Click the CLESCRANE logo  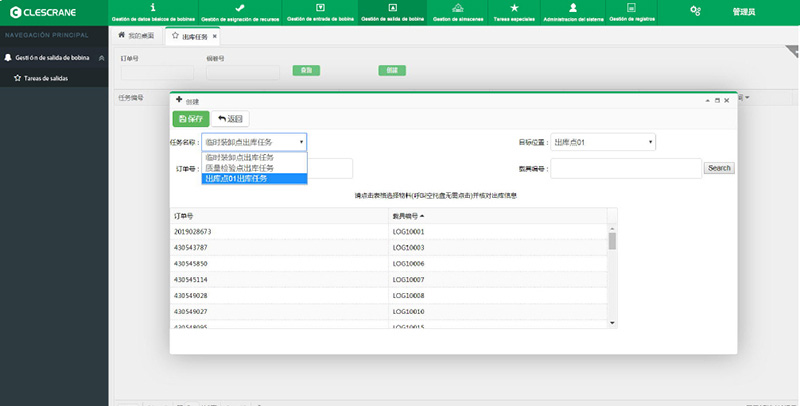click(42, 12)
